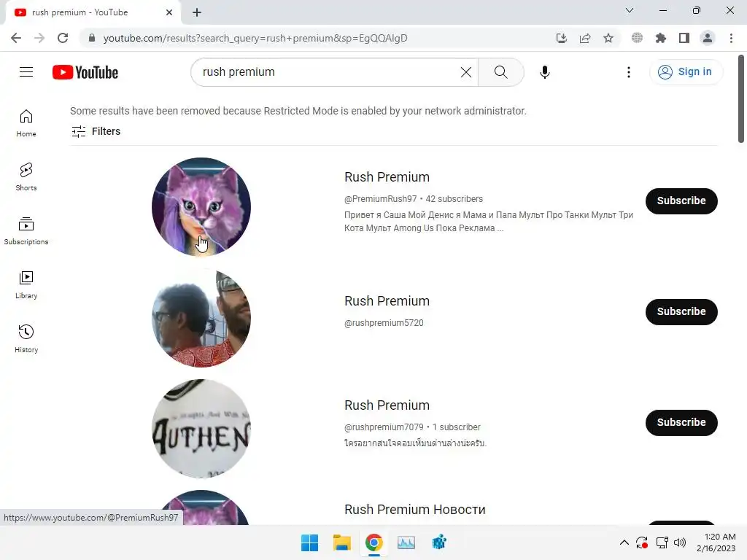Select the rush premium - YouTube tab
747x560 pixels.
pyautogui.click(x=93, y=12)
